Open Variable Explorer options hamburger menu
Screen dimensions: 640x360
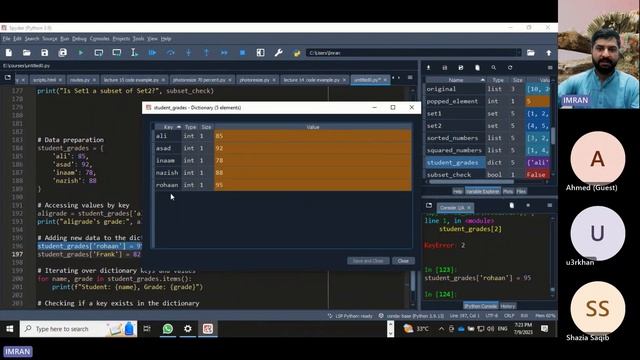pos(550,68)
